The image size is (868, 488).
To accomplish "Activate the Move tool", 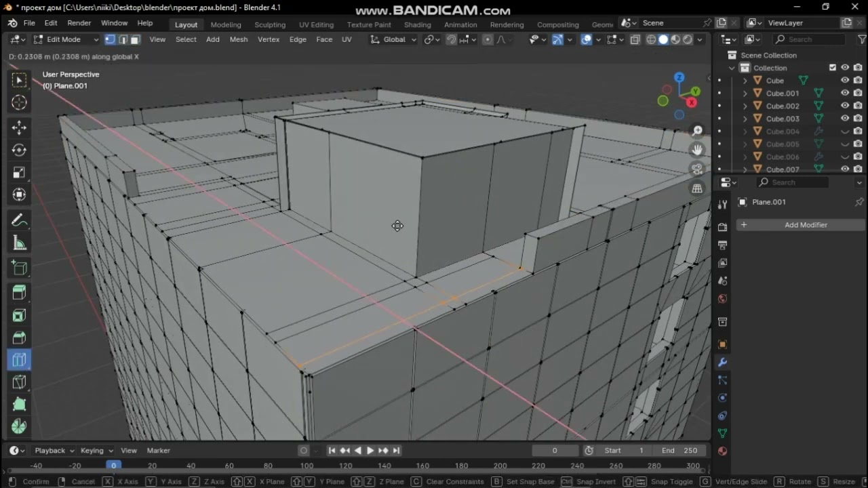I will click(x=19, y=127).
